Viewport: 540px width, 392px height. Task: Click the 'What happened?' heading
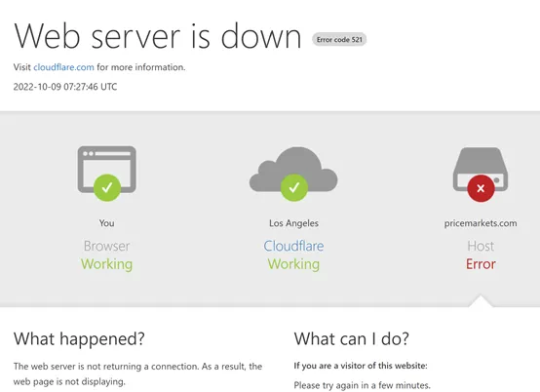pyautogui.click(x=79, y=338)
